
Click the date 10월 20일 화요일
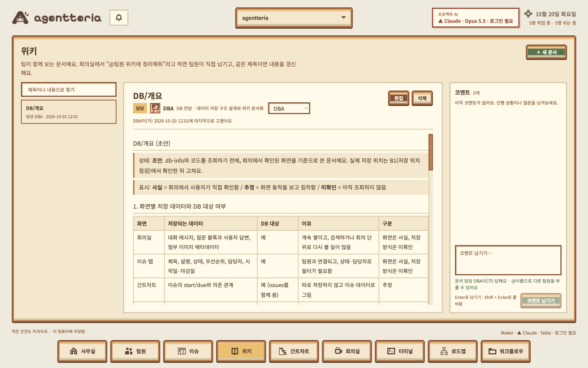[x=556, y=14]
